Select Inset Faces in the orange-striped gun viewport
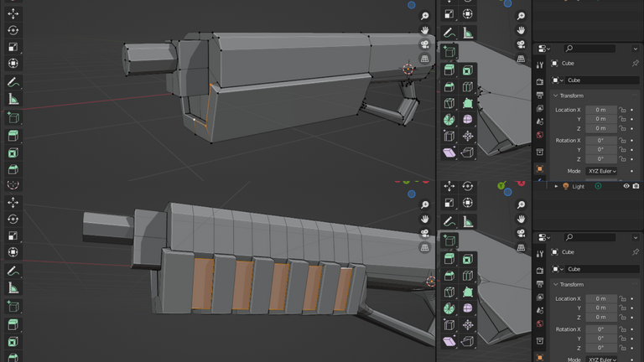Screen dimensions: 644x362 (13, 342)
